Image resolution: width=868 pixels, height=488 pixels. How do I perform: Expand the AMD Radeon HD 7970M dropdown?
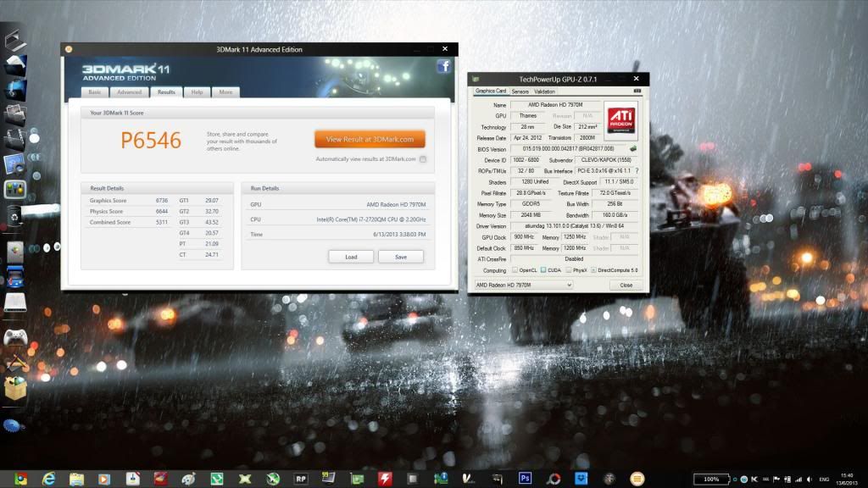524,285
